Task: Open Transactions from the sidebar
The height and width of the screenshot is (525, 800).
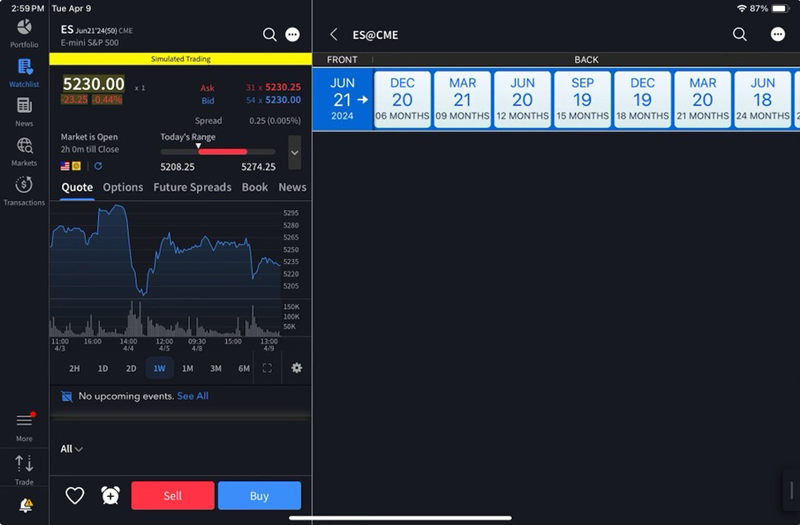Action: (24, 190)
